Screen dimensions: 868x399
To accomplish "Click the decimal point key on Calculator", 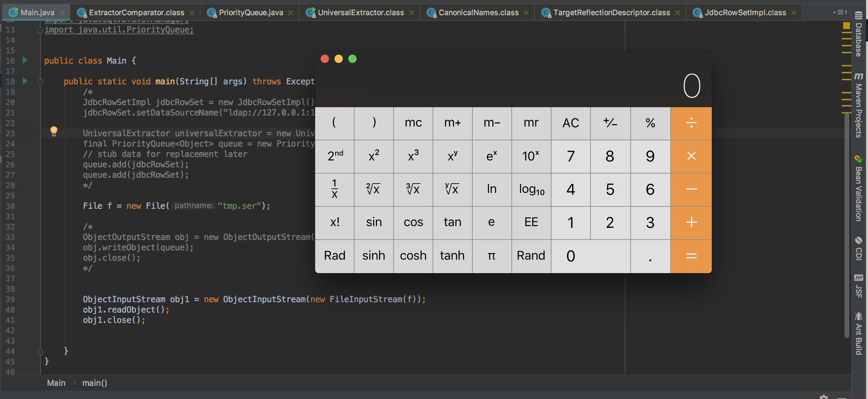I will tap(650, 256).
